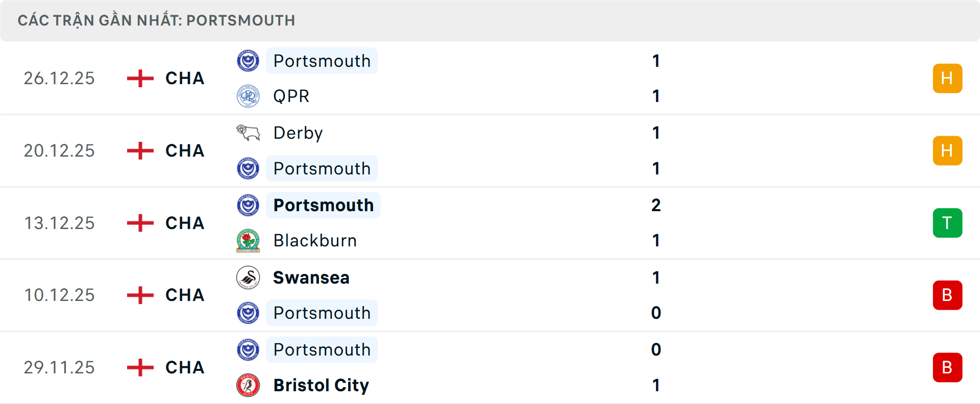This screenshot has width=980, height=404.
Task: Click the England flag beside 26.12.25
Action: (139, 78)
